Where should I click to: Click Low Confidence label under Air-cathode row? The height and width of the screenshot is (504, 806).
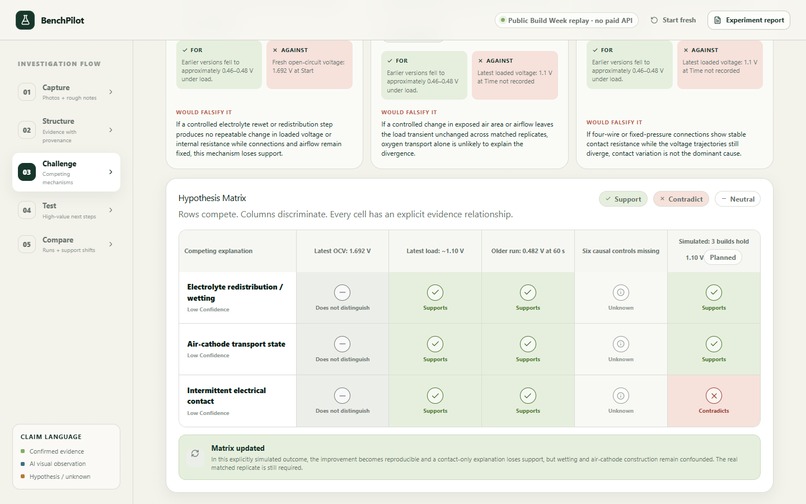(208, 355)
